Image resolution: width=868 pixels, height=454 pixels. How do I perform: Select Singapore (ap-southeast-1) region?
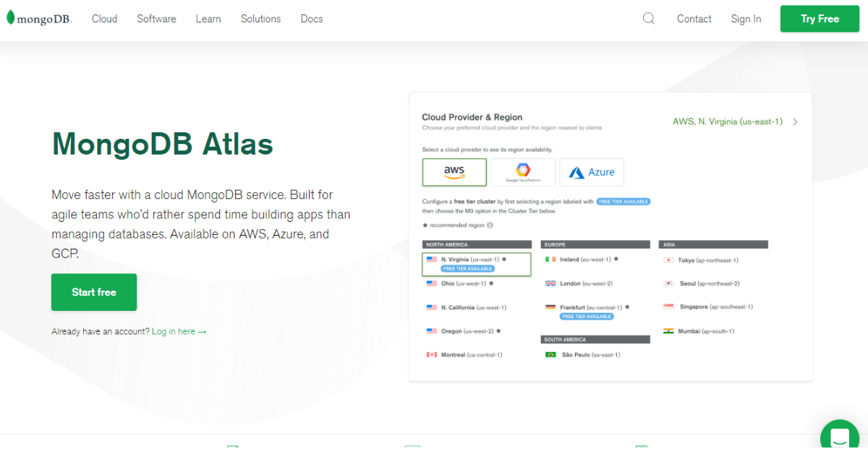coord(716,307)
